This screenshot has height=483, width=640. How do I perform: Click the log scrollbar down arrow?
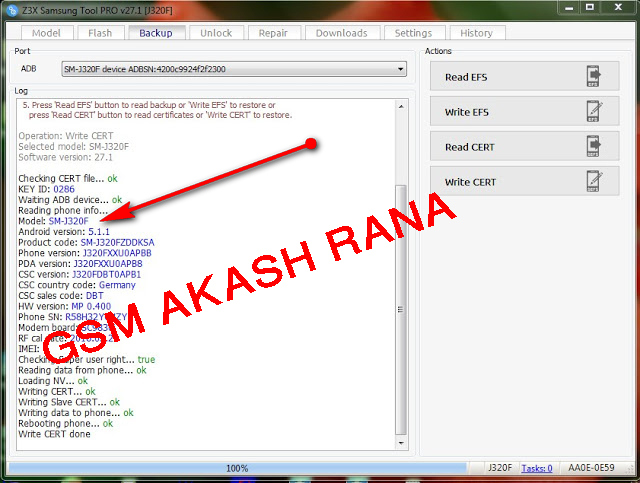(x=401, y=443)
